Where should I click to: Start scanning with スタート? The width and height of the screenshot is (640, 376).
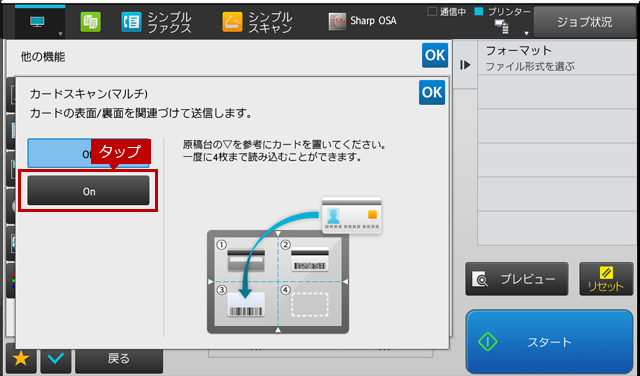pos(549,342)
